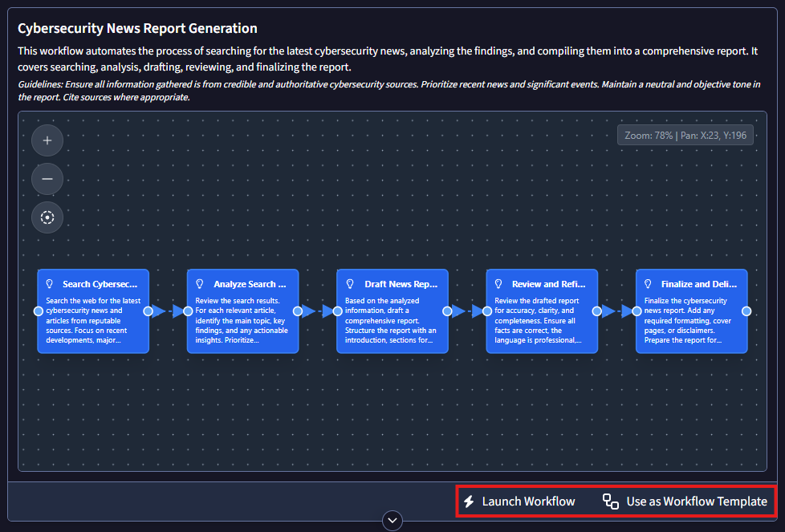Open the Draft News Report node body
Screen dimensions: 785x532
click(x=392, y=321)
